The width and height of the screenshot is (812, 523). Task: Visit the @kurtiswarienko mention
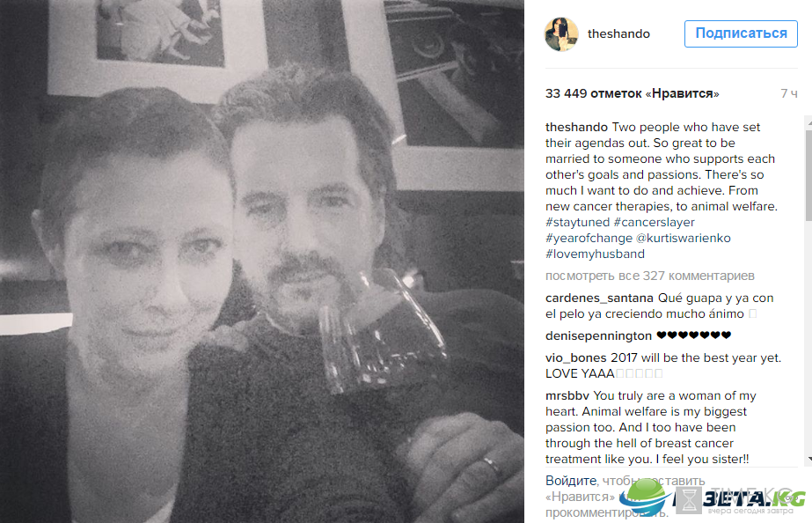point(683,239)
